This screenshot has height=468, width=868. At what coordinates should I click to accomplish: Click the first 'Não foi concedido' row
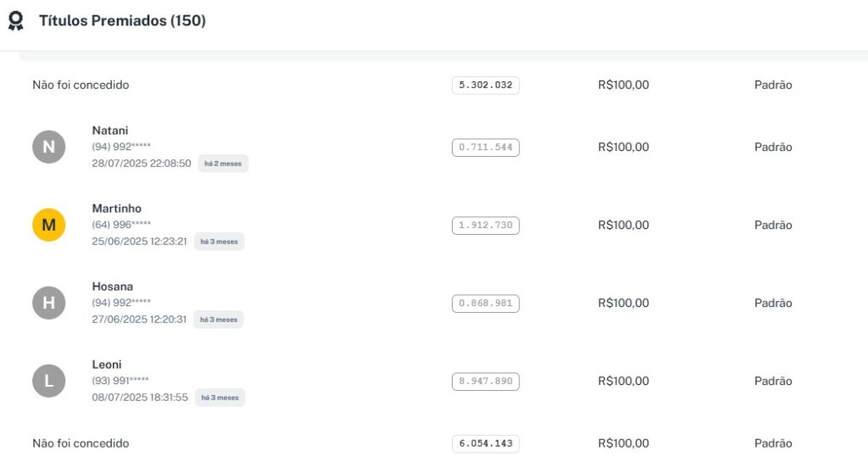click(x=81, y=85)
